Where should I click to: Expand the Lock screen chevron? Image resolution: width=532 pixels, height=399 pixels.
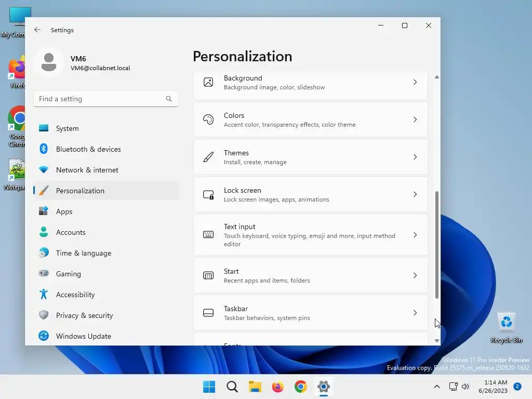click(x=415, y=194)
